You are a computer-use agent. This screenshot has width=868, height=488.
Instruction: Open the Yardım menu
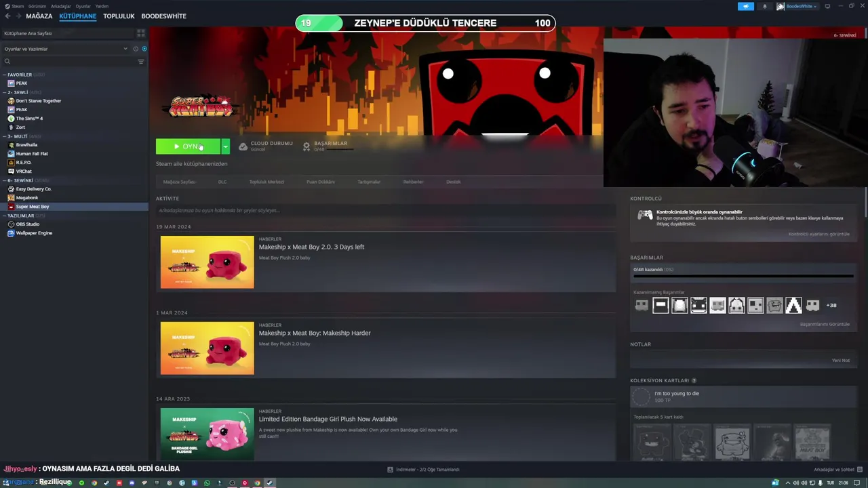pos(102,6)
